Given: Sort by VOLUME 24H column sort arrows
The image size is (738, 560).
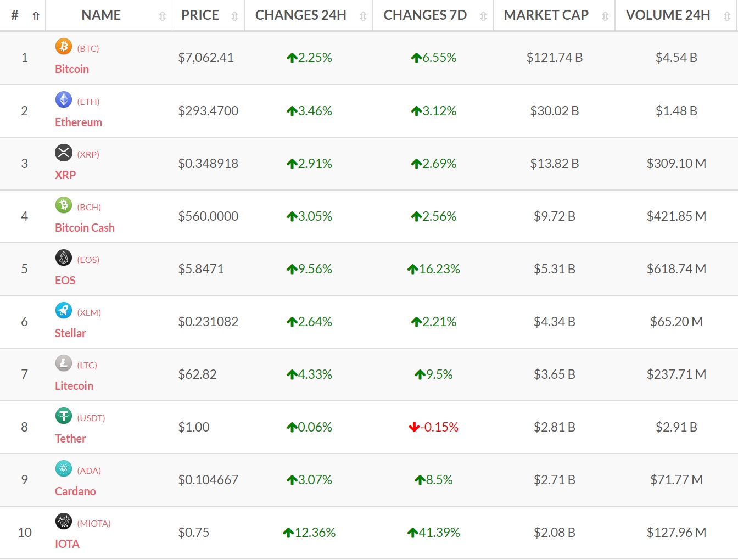Looking at the screenshot, I should 727,16.
